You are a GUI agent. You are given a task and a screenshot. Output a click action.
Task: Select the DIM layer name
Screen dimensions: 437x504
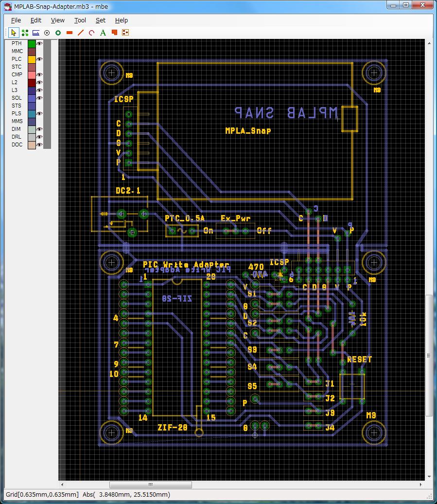point(17,129)
